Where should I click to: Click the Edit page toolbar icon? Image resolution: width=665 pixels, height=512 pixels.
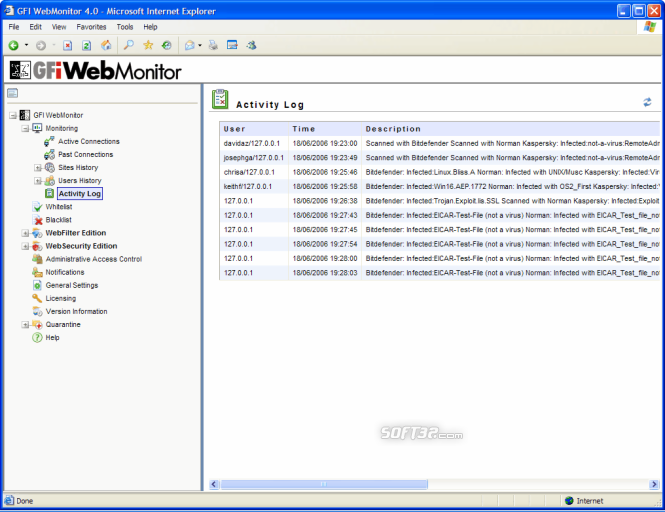tap(232, 45)
